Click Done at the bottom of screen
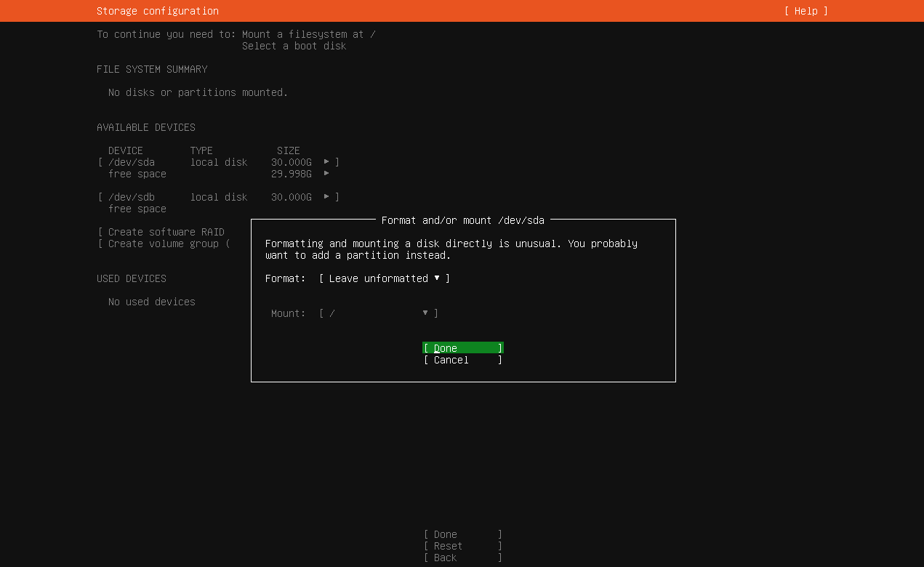 coord(462,534)
